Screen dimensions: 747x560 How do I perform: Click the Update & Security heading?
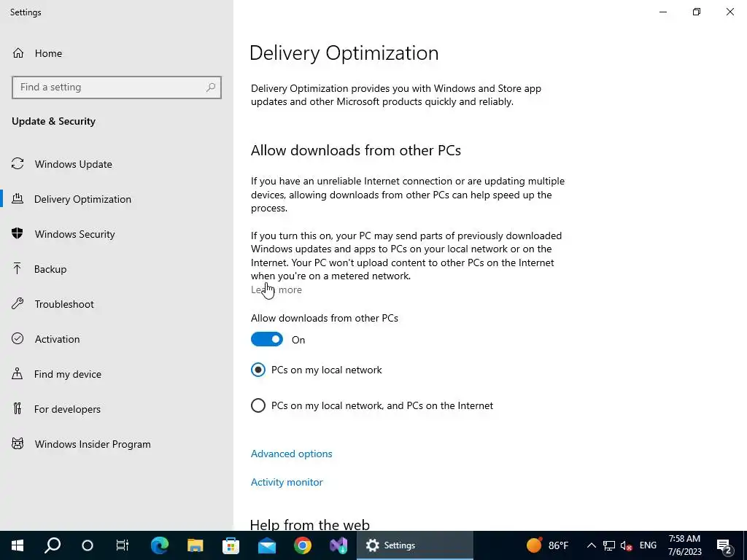pyautogui.click(x=53, y=121)
